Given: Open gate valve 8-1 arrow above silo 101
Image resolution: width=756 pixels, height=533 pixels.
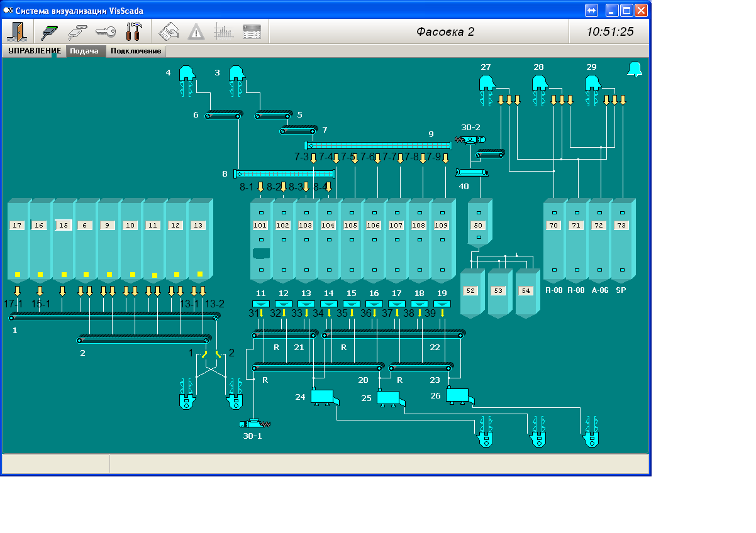Looking at the screenshot, I should [260, 187].
